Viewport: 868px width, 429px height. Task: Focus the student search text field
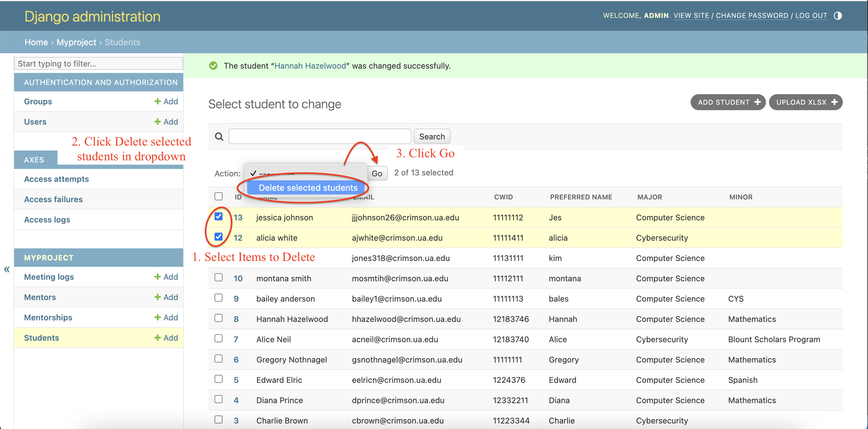tap(319, 137)
